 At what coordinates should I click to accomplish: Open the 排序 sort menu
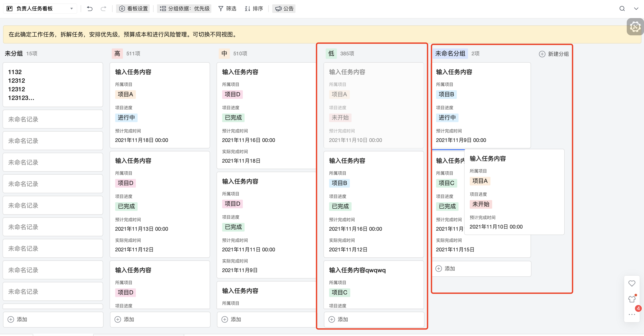click(x=254, y=9)
